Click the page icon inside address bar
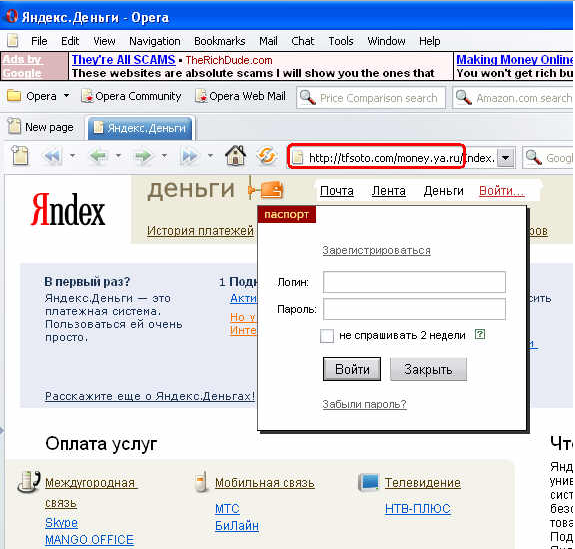575x549 pixels. [x=298, y=158]
